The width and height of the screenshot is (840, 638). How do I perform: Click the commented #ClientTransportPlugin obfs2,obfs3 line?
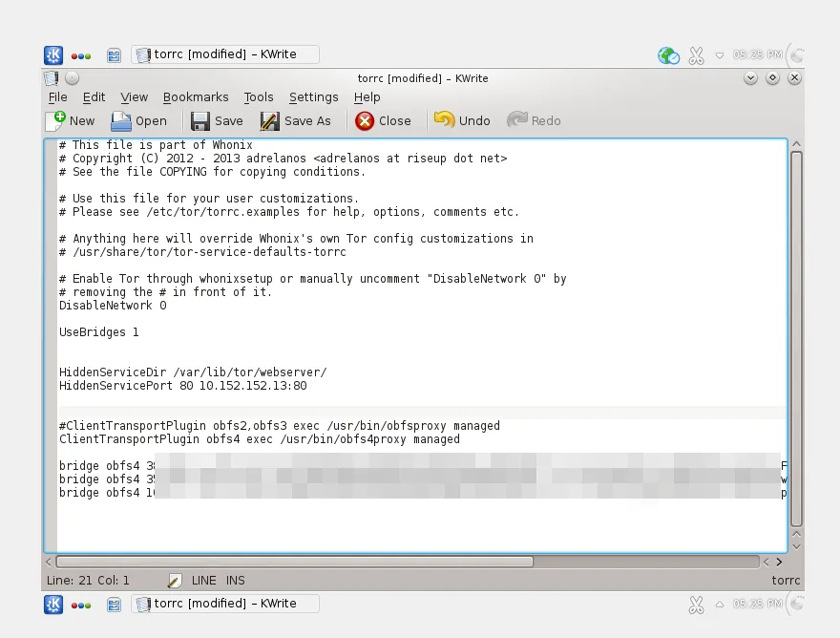click(x=280, y=426)
